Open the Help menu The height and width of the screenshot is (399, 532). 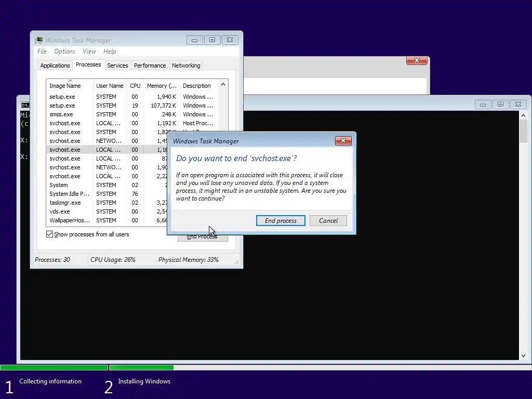(x=110, y=51)
